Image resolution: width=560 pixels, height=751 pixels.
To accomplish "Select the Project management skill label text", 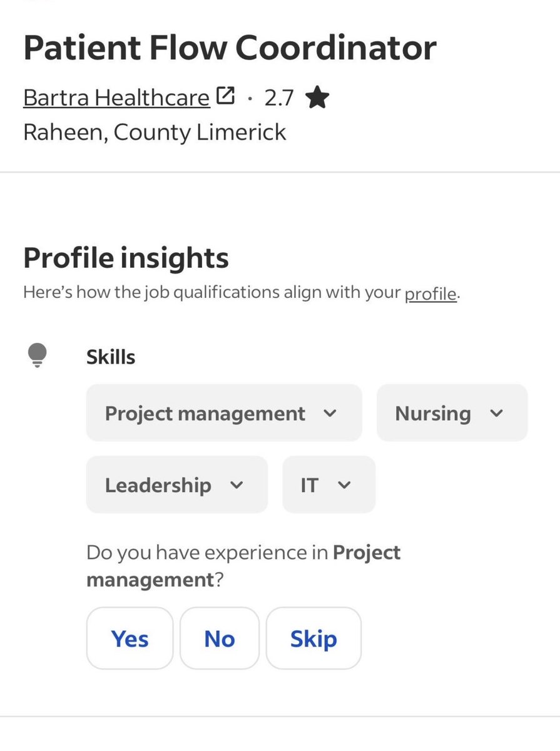I will 205,414.
